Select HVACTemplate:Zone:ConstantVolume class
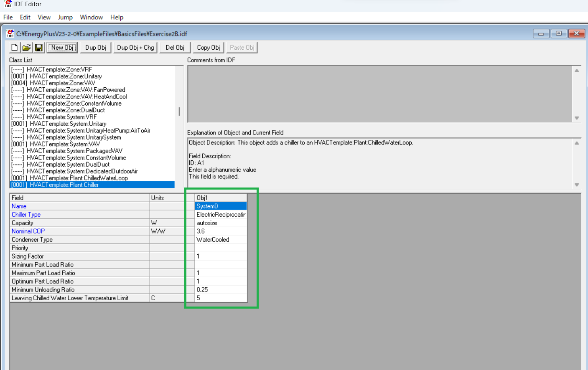The image size is (588, 370). click(92, 103)
